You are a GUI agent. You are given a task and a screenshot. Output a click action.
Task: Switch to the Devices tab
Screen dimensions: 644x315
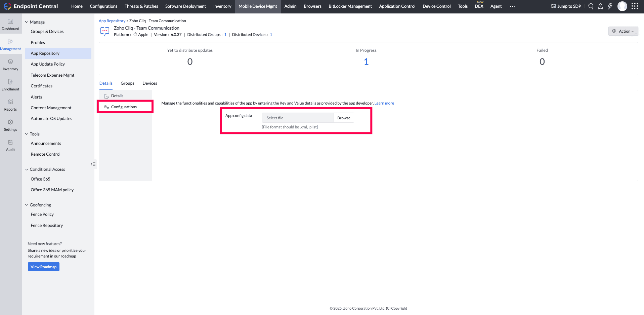click(149, 83)
